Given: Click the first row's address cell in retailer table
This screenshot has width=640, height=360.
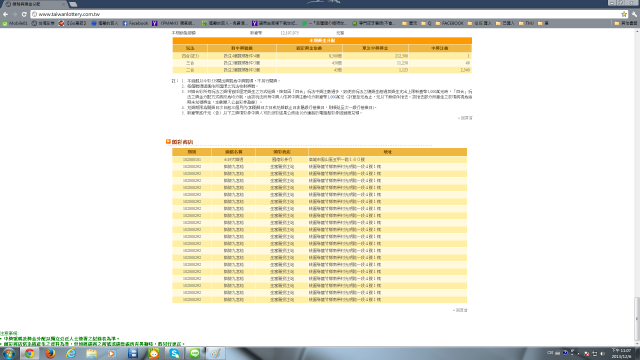Looking at the screenshot, I should (x=387, y=160).
